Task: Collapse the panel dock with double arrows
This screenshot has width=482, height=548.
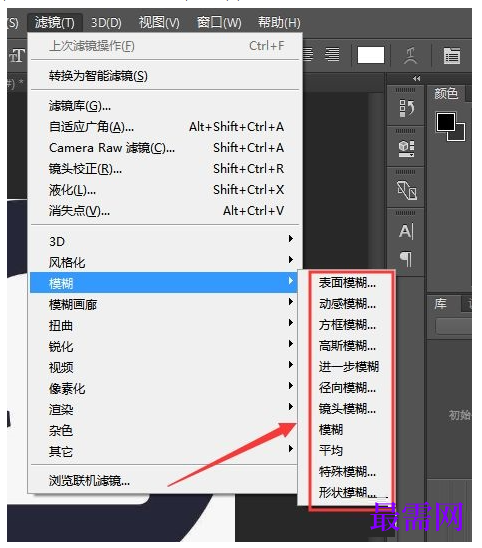Action: 417,79
